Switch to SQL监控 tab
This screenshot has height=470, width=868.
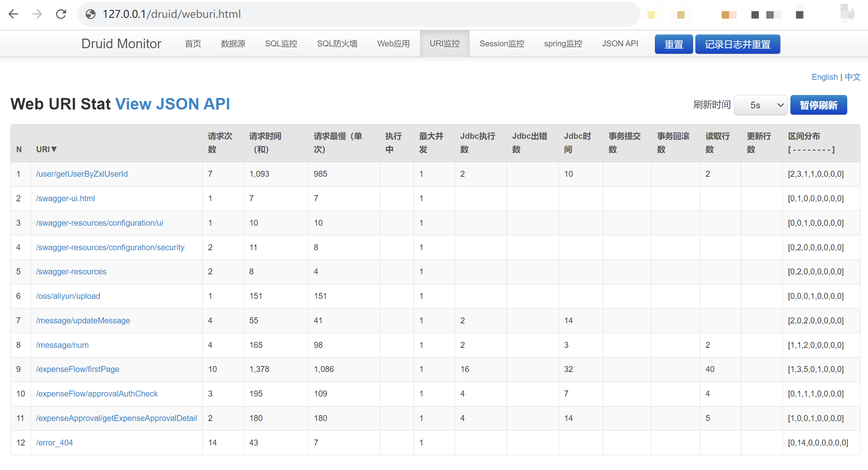point(281,44)
